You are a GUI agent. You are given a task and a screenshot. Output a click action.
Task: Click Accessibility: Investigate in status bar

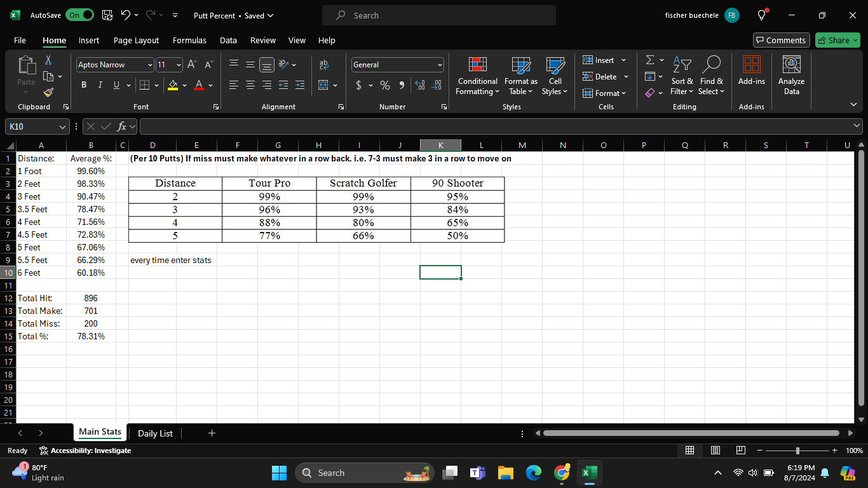click(x=85, y=451)
